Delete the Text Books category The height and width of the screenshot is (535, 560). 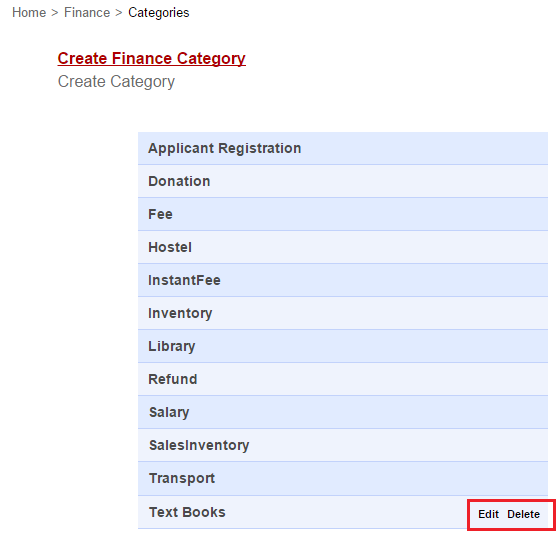(x=524, y=514)
